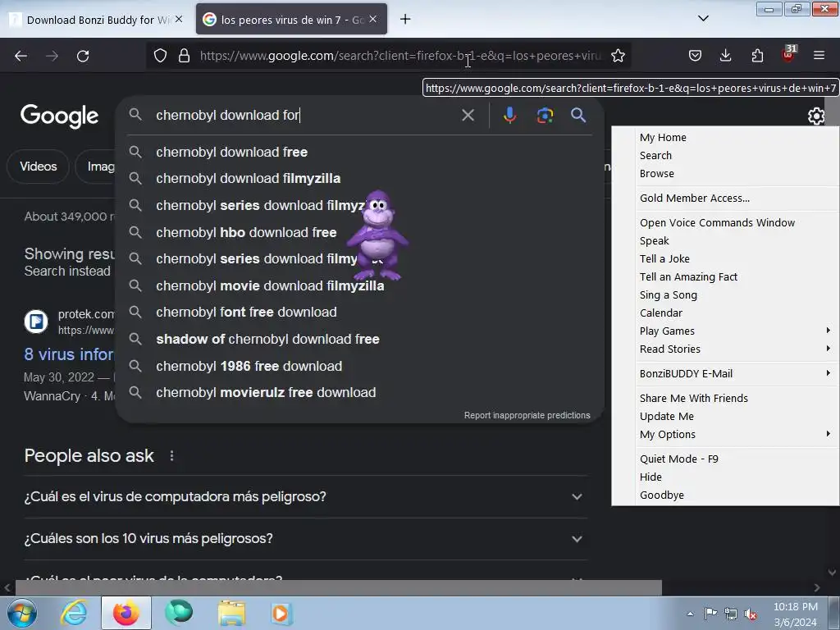This screenshot has height=630, width=840.
Task: Select Videos search filter chip
Action: [38, 167]
